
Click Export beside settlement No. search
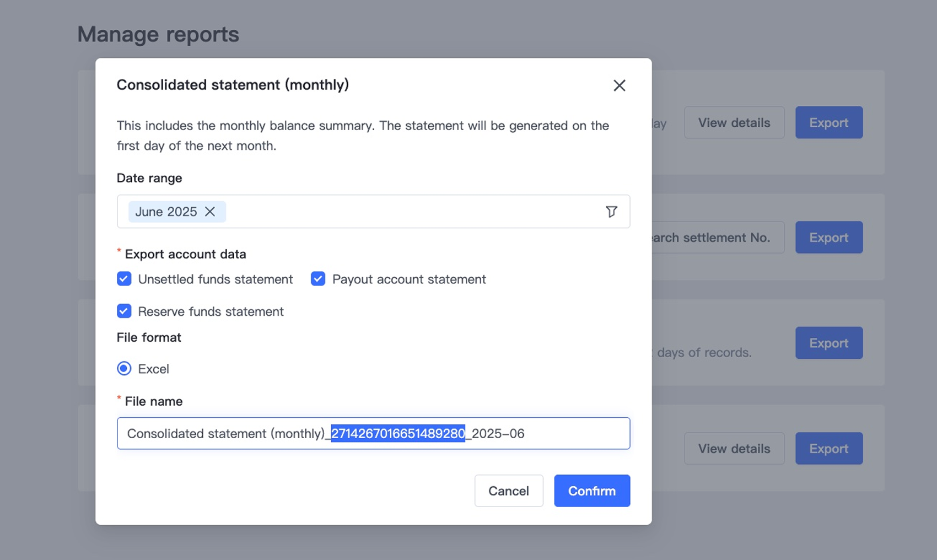click(x=828, y=238)
